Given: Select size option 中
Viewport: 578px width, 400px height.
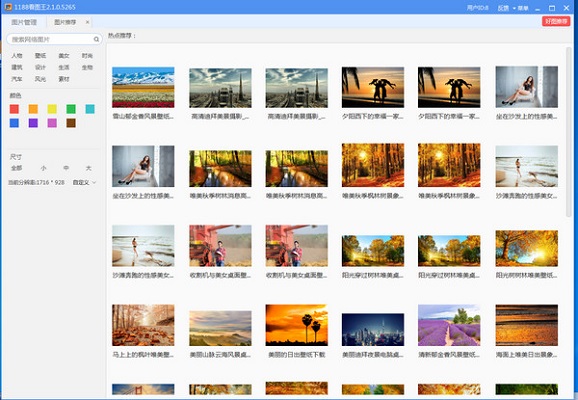Looking at the screenshot, I should [x=66, y=168].
